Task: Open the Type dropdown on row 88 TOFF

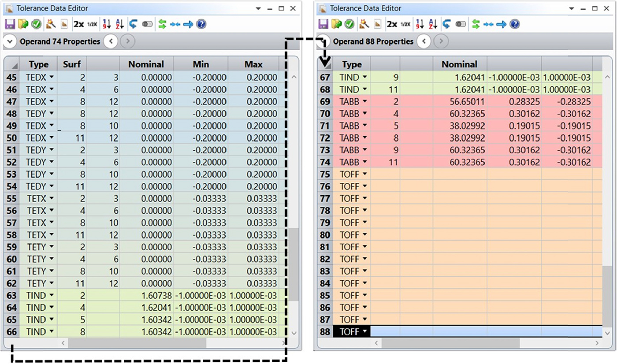Action: [364, 331]
